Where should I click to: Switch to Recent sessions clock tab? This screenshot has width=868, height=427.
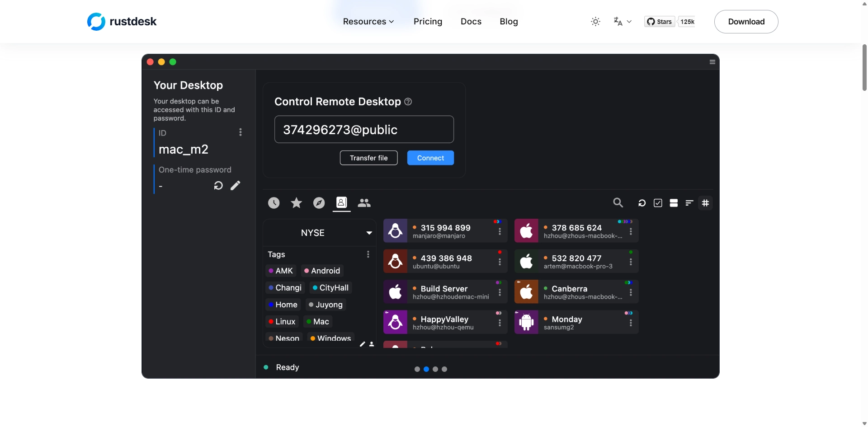click(x=274, y=203)
